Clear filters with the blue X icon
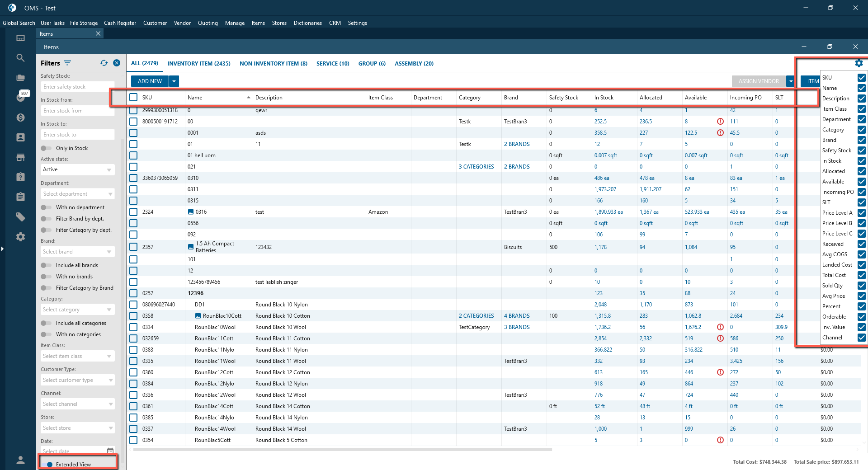Image resolution: width=868 pixels, height=470 pixels. click(117, 63)
